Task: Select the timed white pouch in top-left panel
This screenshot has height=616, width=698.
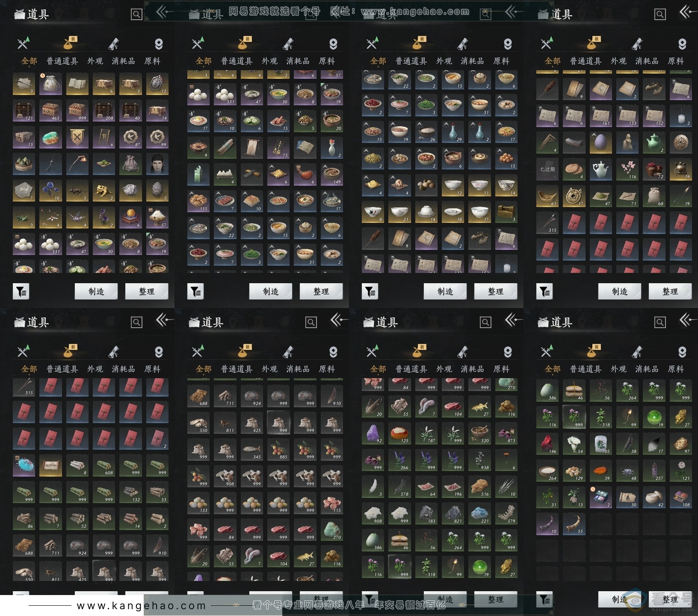Action: click(50, 84)
